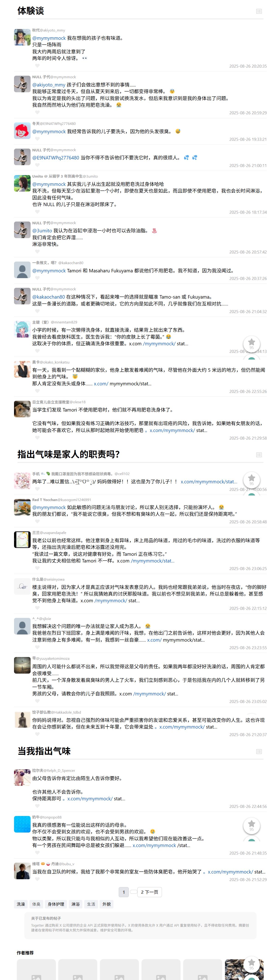Select page 1 in pagination

pyautogui.click(x=123, y=892)
